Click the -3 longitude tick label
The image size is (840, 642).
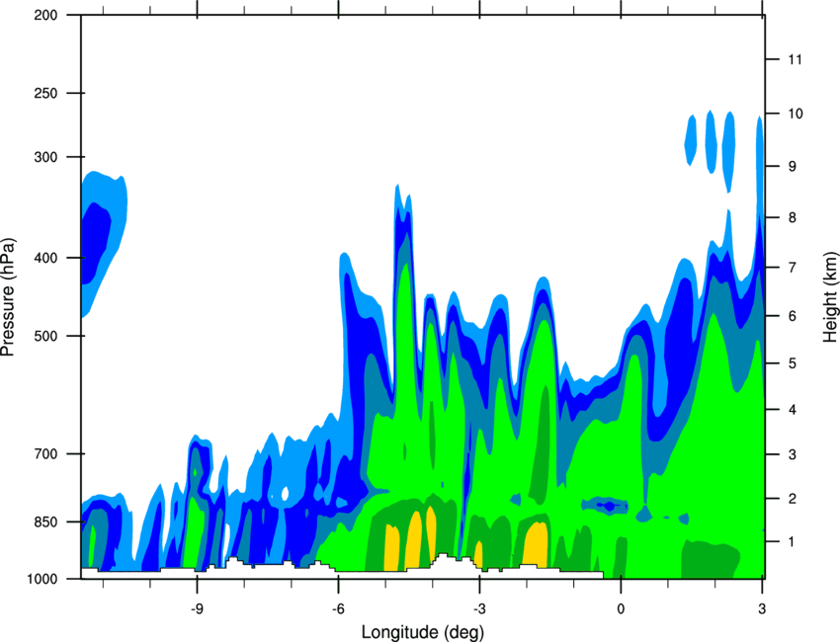click(479, 609)
